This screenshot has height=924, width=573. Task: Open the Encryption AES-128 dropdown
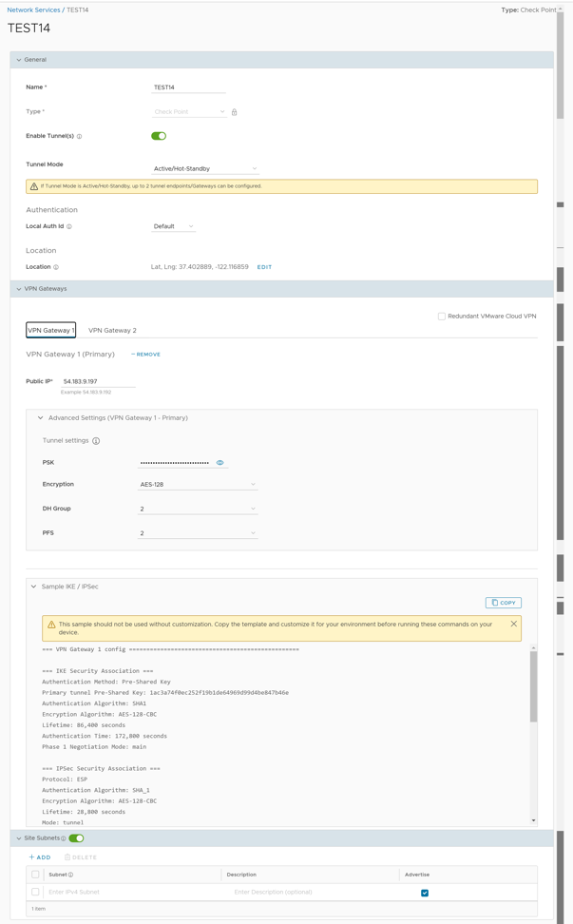coord(198,485)
